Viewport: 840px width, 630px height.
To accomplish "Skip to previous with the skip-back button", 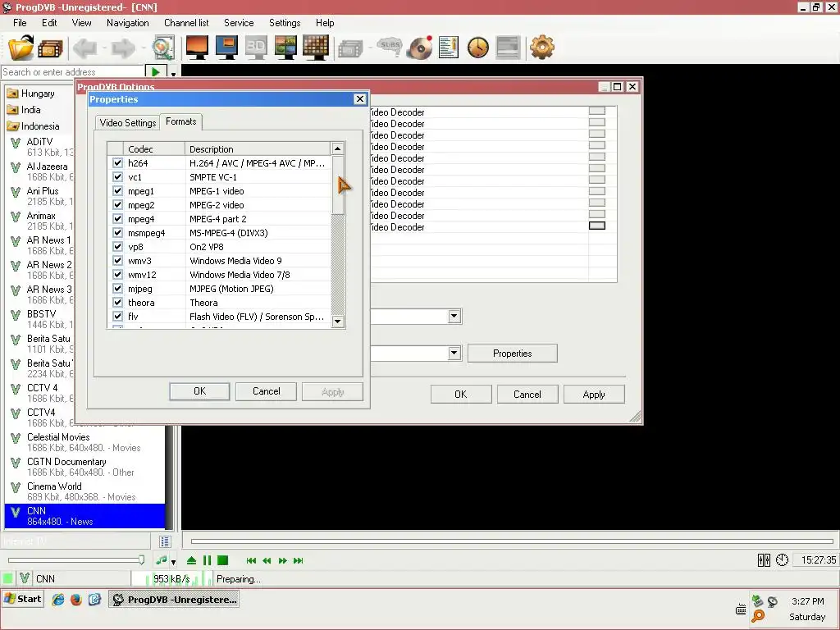I will 251,560.
